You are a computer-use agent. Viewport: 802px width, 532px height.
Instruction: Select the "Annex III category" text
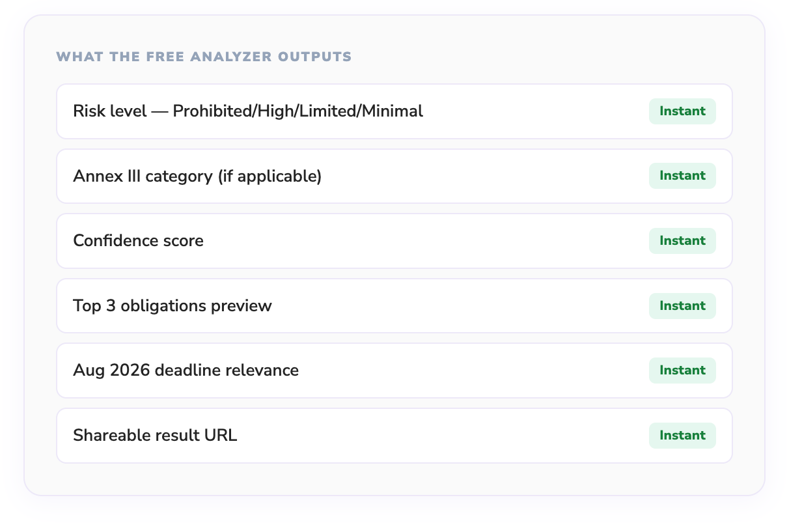pyautogui.click(x=143, y=176)
